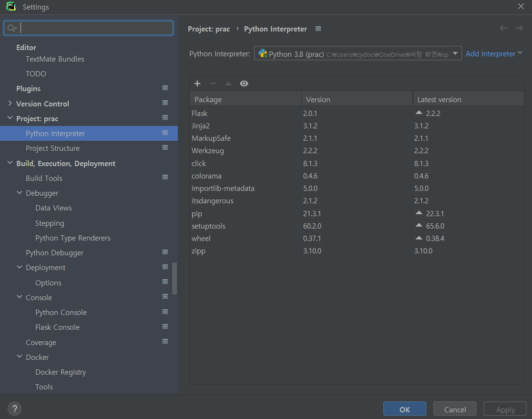
Task: Collapse the Project: prac node
Action: [x=10, y=118]
